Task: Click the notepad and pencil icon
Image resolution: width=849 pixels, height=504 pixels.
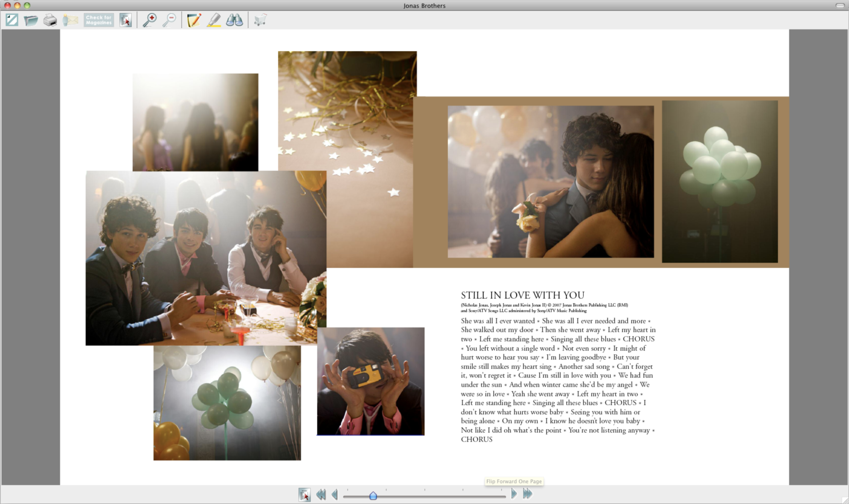Action: (194, 20)
